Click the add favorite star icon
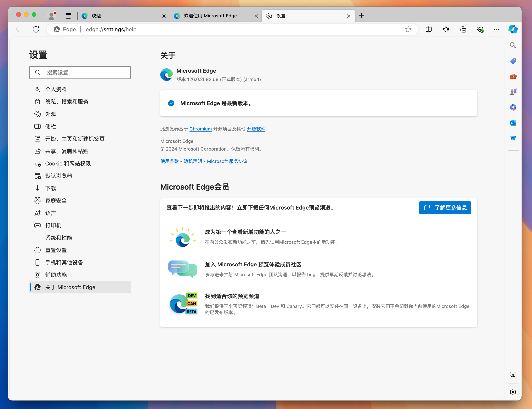This screenshot has width=532, height=409. tap(408, 29)
